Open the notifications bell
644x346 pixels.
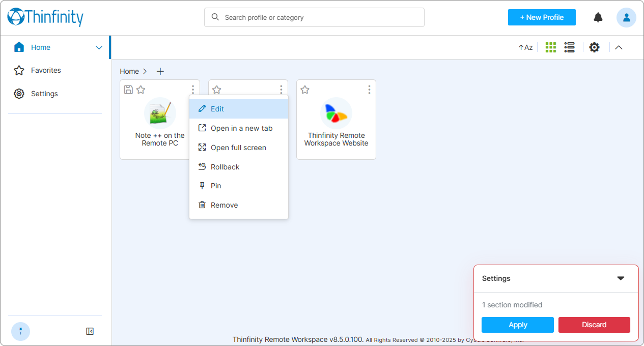(598, 17)
